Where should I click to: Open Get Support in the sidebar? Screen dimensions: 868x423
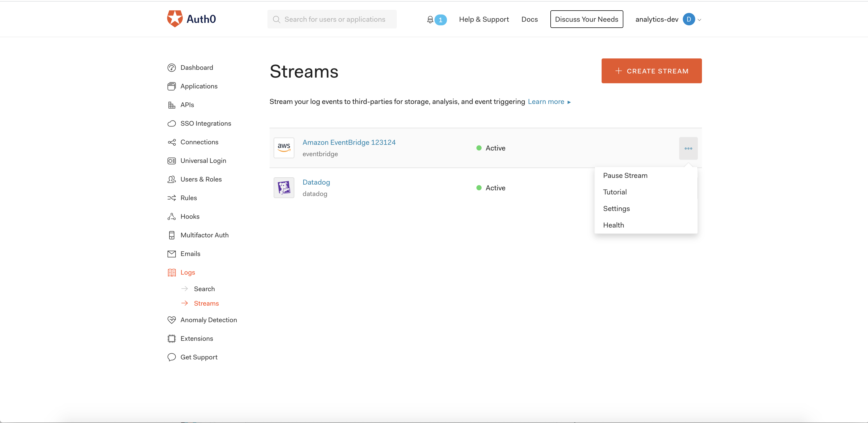[x=199, y=357]
